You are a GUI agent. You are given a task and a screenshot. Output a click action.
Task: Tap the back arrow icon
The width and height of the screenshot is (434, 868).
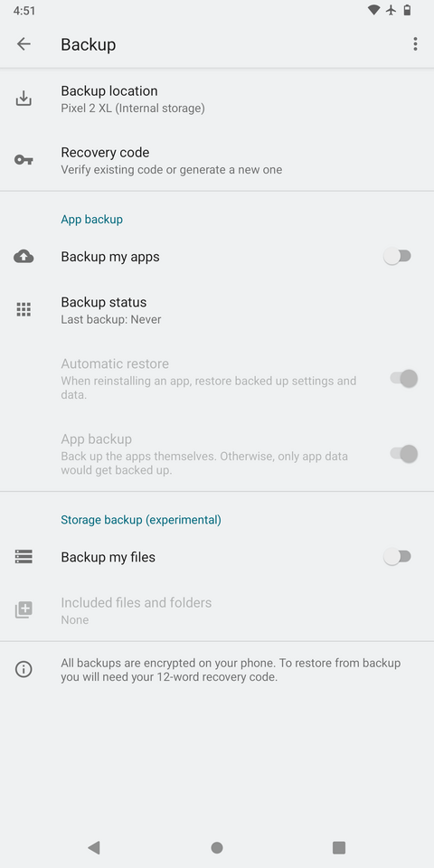[x=24, y=43]
